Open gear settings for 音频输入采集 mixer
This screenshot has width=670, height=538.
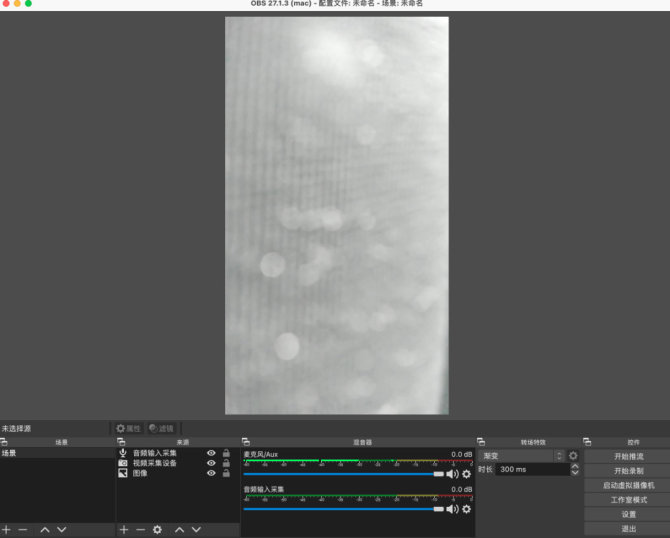[467, 509]
